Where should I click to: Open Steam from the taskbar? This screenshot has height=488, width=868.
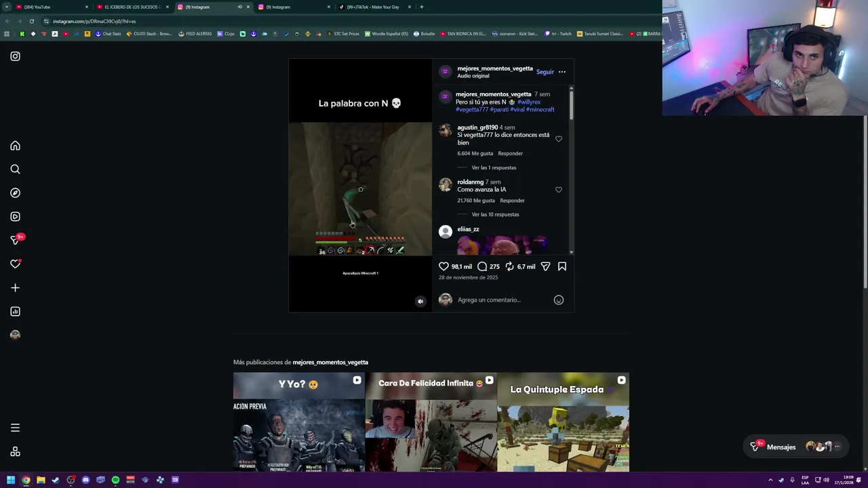pyautogui.click(x=56, y=480)
